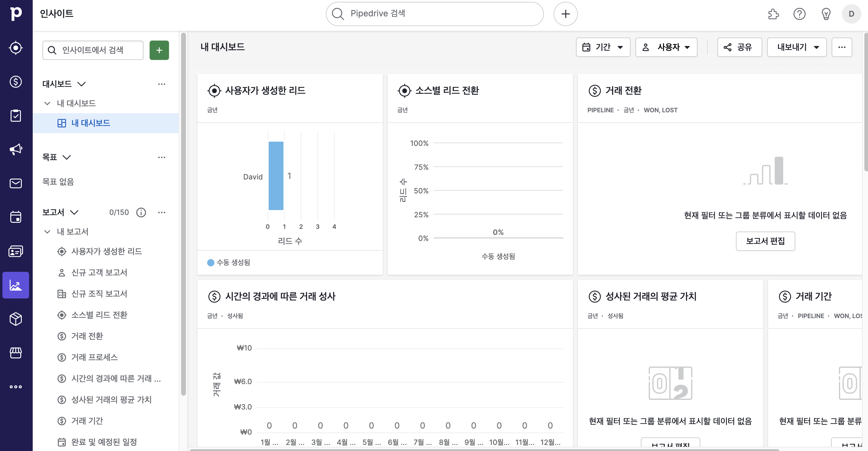Open Products via the cube sidebar icon
Screen dimensions: 868x451
click(16, 319)
